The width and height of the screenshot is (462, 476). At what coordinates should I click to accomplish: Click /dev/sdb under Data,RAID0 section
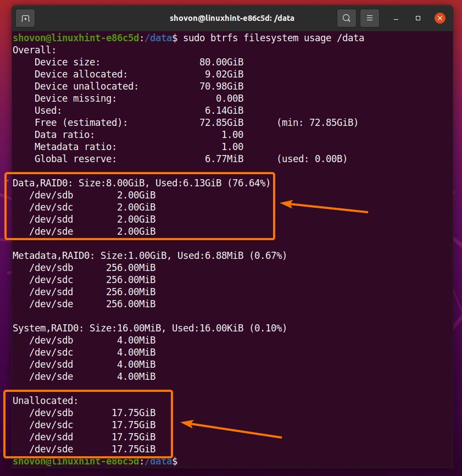pyautogui.click(x=52, y=195)
